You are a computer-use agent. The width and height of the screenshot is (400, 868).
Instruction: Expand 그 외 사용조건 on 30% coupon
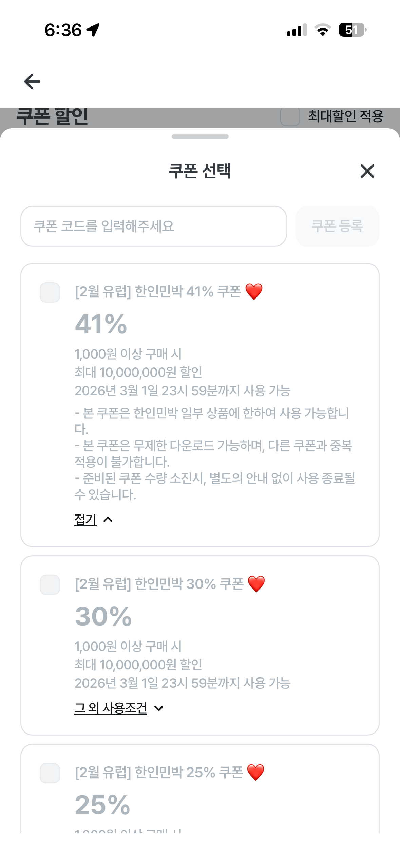click(111, 708)
